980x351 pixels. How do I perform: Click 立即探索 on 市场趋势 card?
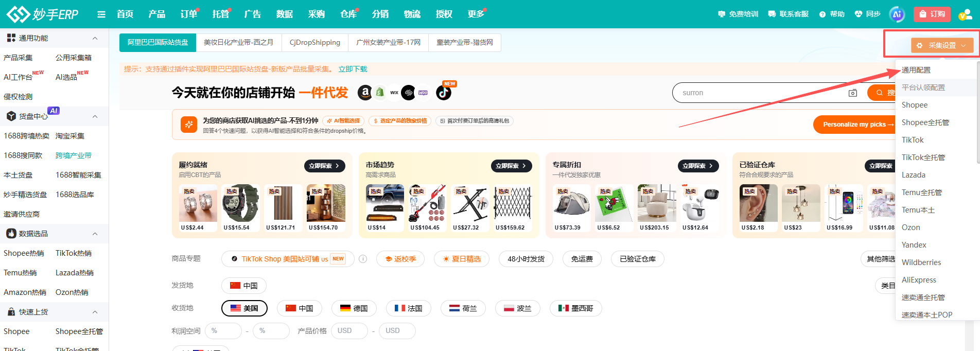[511, 166]
